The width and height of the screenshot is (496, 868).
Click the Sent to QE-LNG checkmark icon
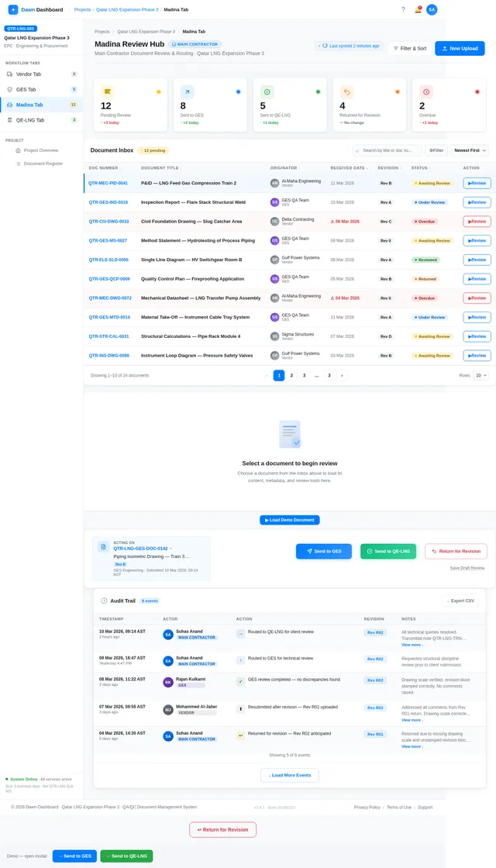[x=267, y=91]
